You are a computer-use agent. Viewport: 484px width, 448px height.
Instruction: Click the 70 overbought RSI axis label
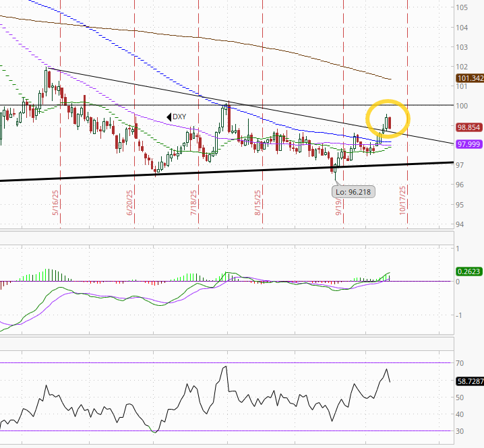click(460, 363)
